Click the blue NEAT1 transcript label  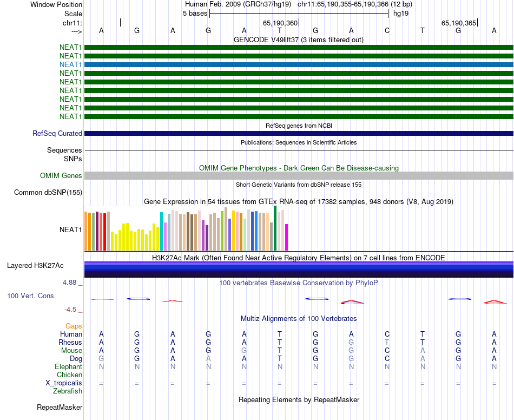coord(70,64)
